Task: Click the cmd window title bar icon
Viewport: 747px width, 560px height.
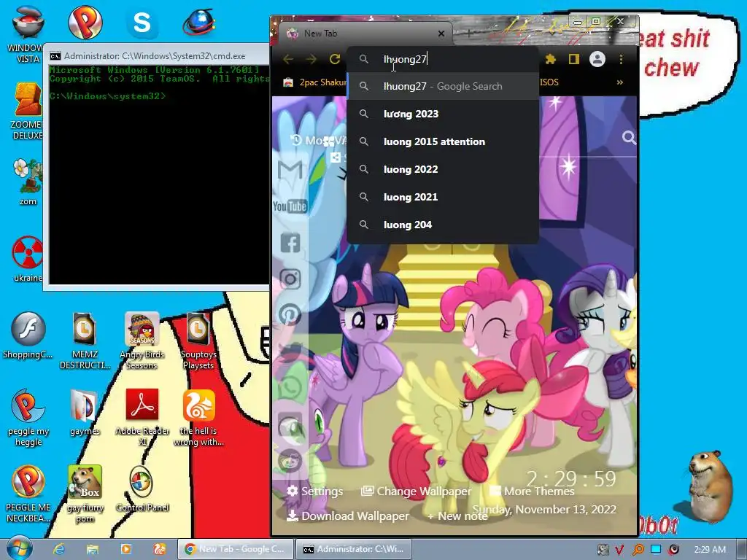Action: [55, 56]
